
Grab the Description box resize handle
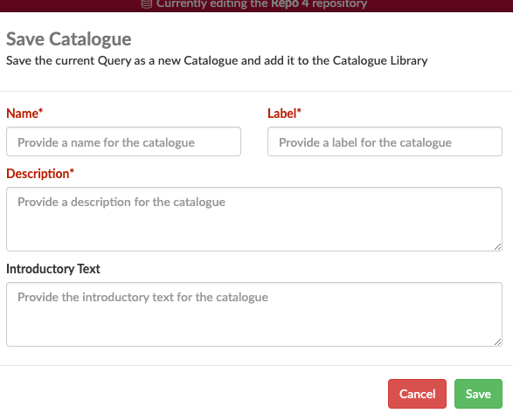(x=497, y=247)
